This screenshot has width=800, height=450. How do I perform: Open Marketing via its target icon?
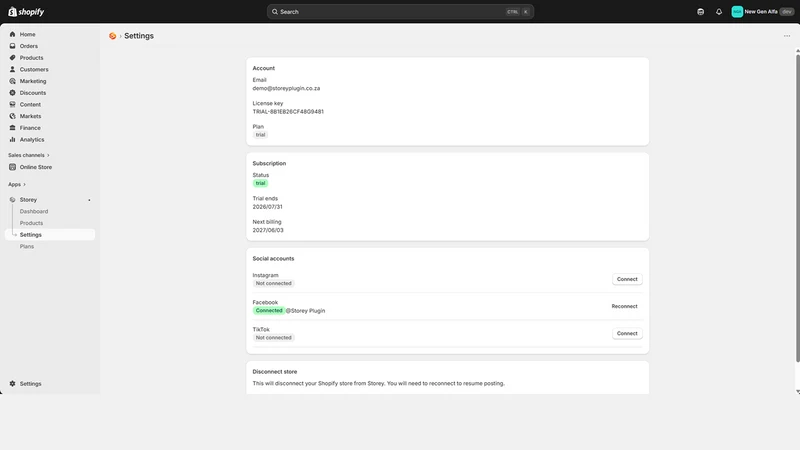point(12,81)
